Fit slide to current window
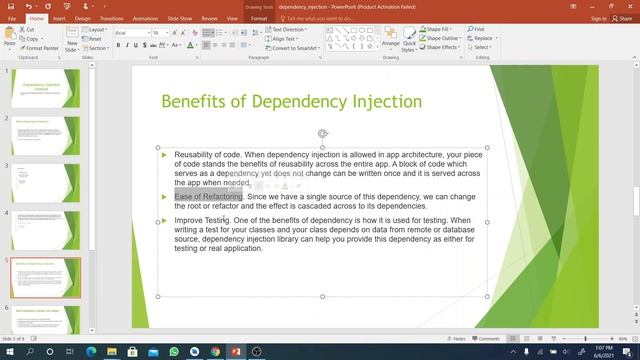Screen dimensions: 640x360 pyautogui.click(x=635, y=338)
